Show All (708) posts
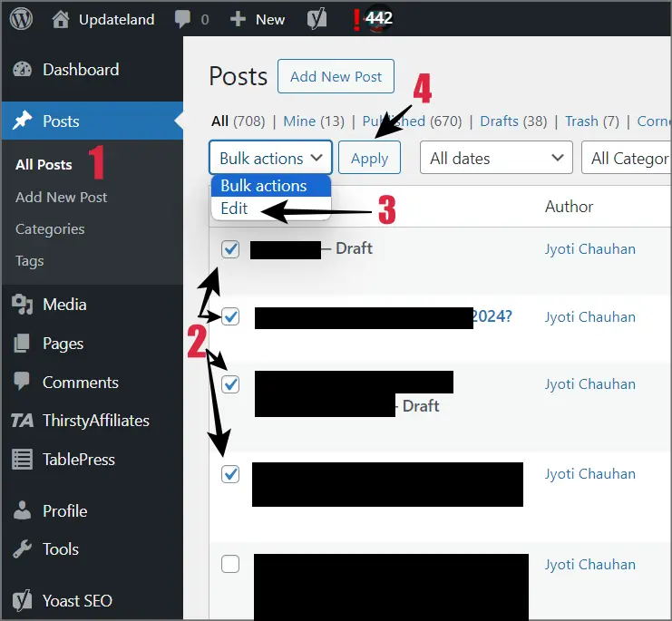This screenshot has height=621, width=672. 239,121
